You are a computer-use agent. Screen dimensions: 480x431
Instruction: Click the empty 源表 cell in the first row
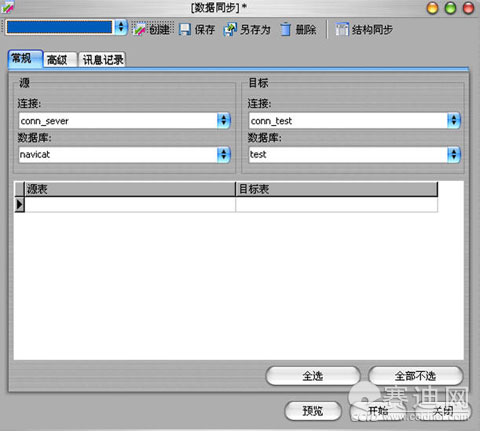(130, 204)
